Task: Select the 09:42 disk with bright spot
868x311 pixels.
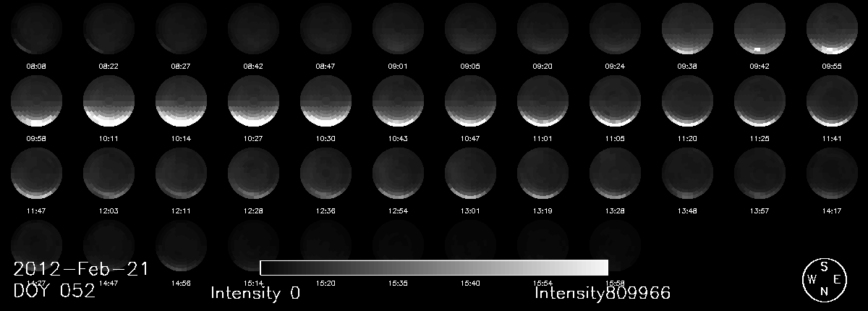Action: coord(759,29)
